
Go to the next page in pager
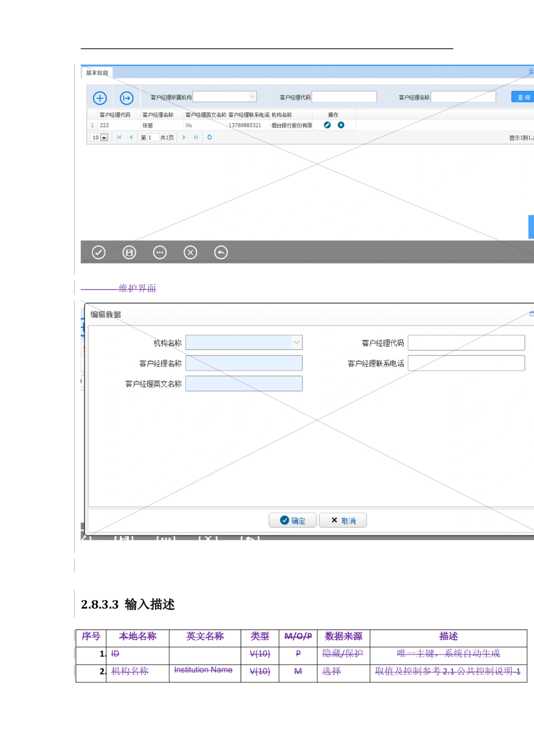tap(184, 137)
